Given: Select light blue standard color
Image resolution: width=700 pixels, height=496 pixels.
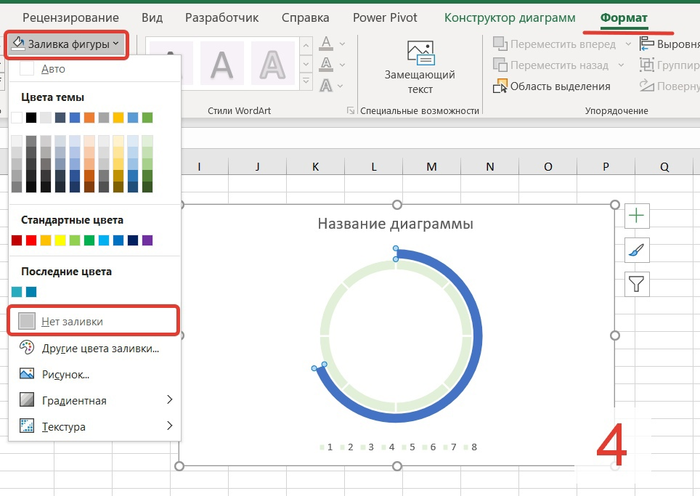Looking at the screenshot, I should tap(104, 241).
